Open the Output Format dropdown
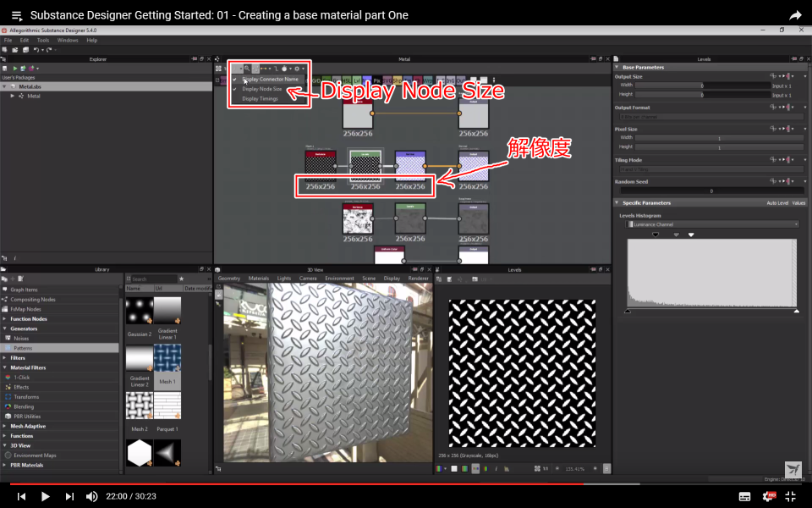 pos(711,117)
